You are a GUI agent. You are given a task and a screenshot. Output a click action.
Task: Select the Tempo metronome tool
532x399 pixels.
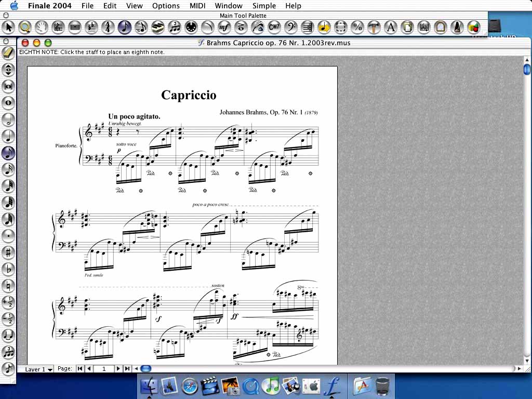coord(457,27)
